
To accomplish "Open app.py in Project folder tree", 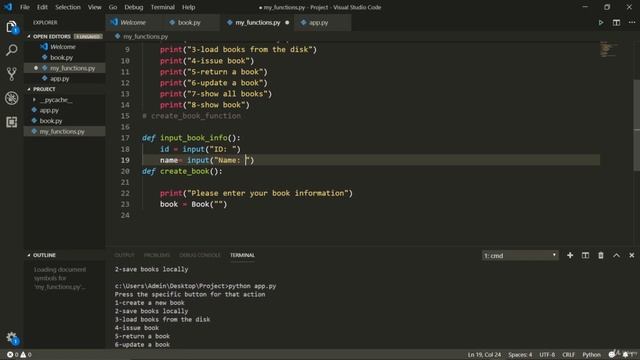I will (64, 110).
